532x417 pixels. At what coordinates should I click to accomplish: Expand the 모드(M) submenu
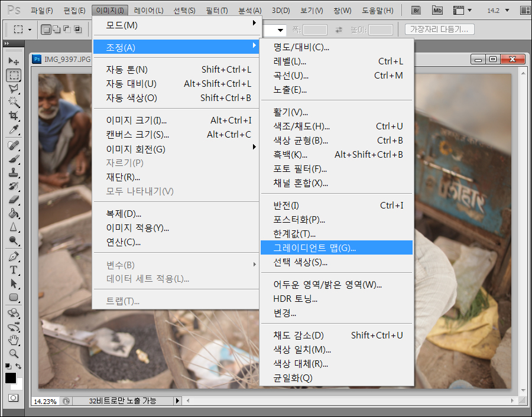[x=176, y=25]
